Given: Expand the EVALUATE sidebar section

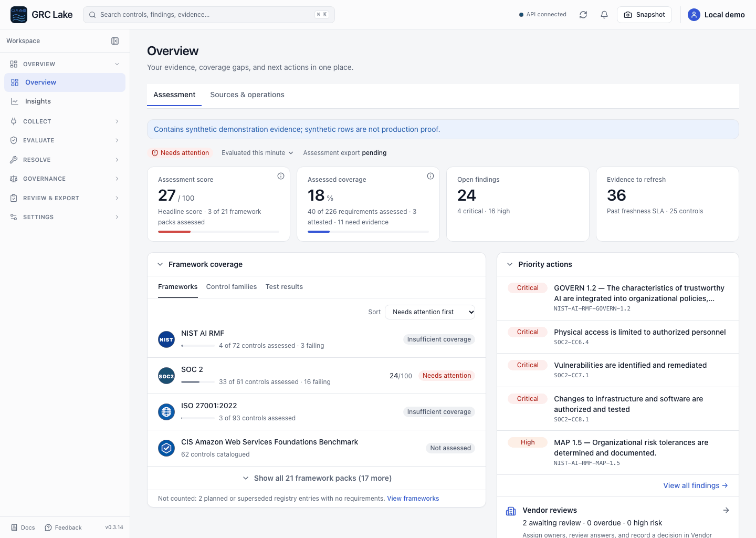Looking at the screenshot, I should coord(65,140).
